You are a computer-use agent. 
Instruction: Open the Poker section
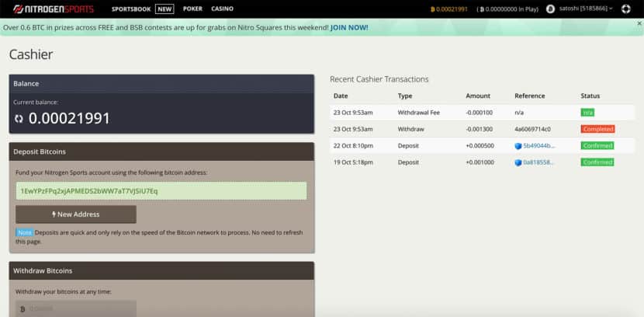click(x=192, y=9)
